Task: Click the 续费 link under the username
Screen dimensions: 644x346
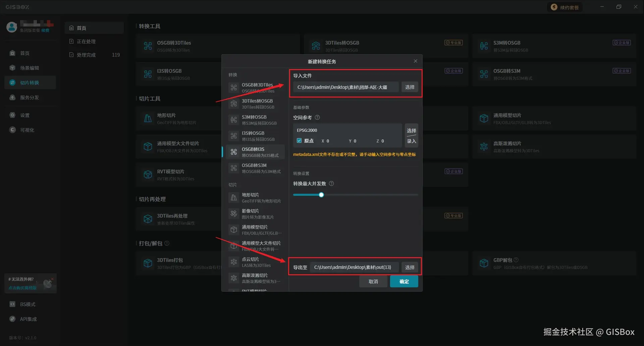Action: (x=45, y=30)
